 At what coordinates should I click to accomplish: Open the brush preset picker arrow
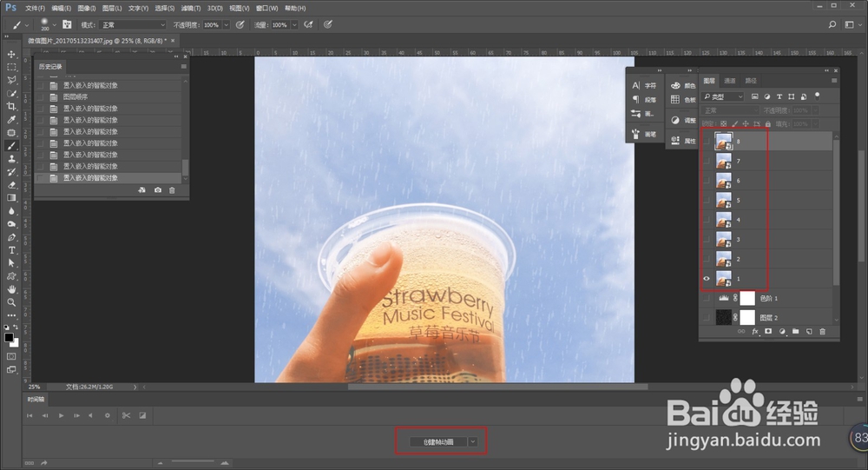(54, 25)
